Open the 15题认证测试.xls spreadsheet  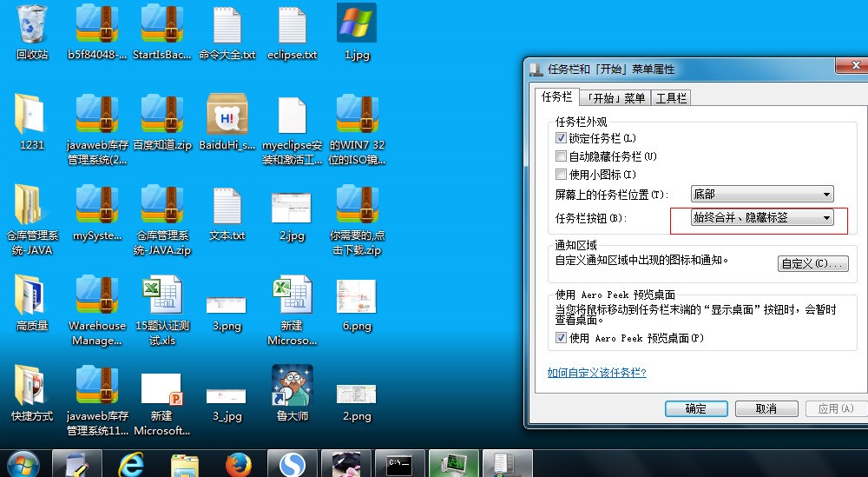161,295
